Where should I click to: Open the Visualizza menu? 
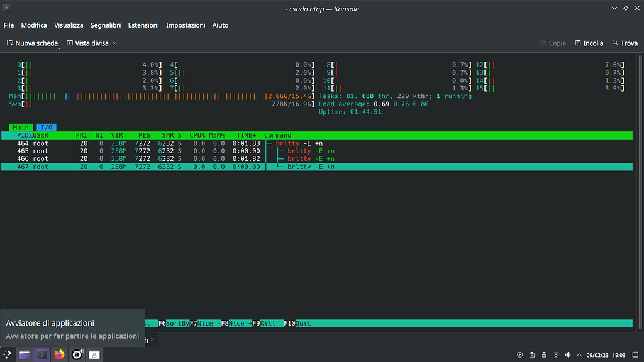[x=69, y=25]
